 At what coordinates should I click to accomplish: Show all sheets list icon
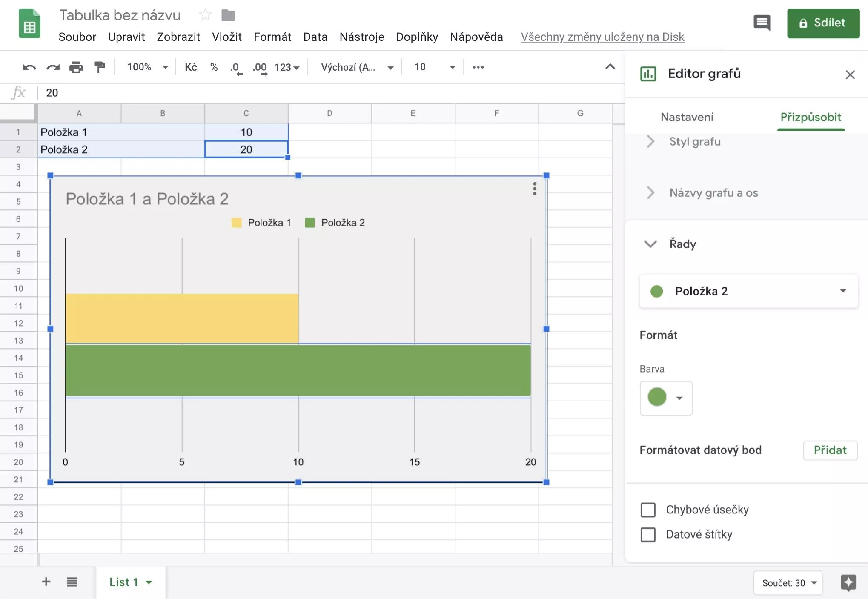pyautogui.click(x=72, y=582)
